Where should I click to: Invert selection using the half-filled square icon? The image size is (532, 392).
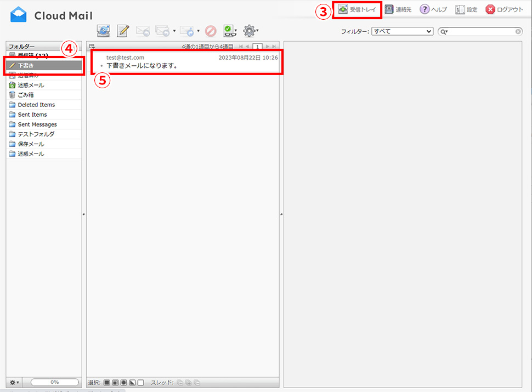(x=132, y=382)
